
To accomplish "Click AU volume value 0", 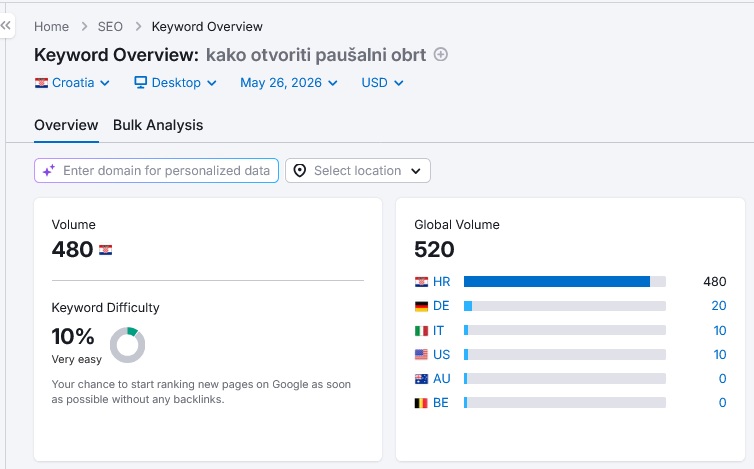I will tap(722, 379).
